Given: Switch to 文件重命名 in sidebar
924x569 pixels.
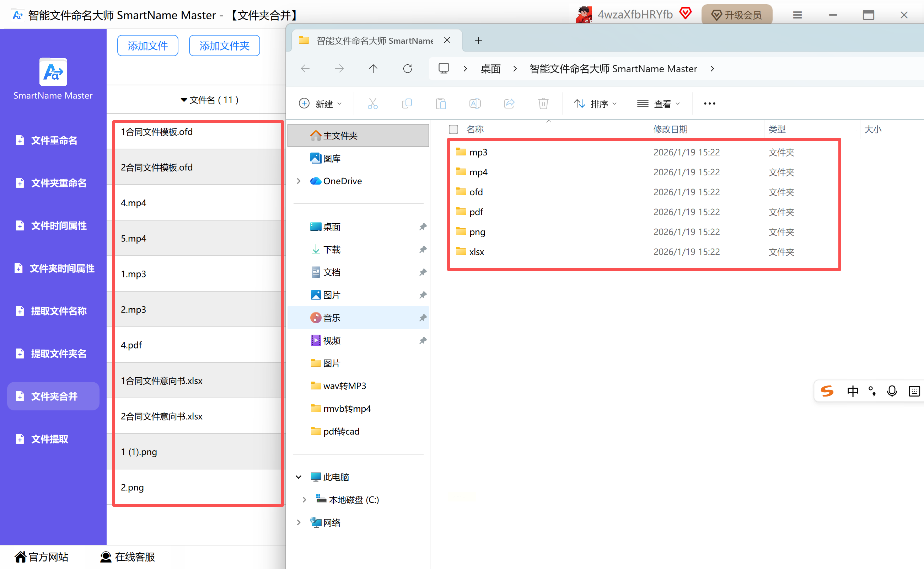Looking at the screenshot, I should coord(53,140).
